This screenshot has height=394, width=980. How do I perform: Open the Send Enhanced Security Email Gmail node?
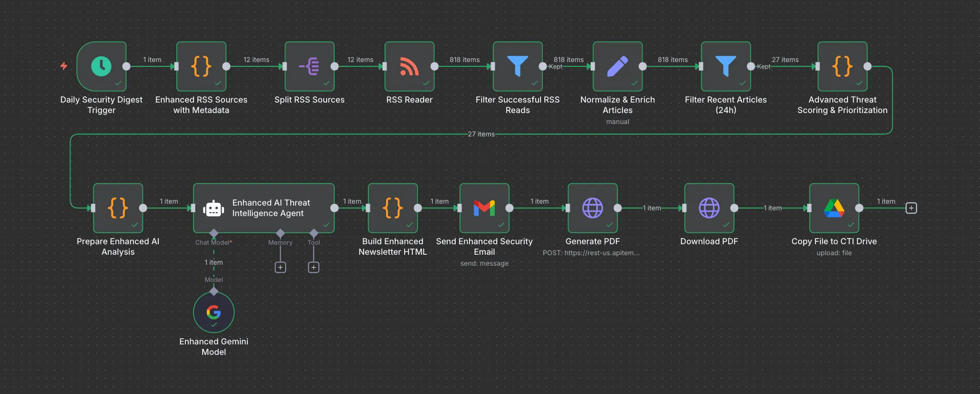pyautogui.click(x=484, y=208)
